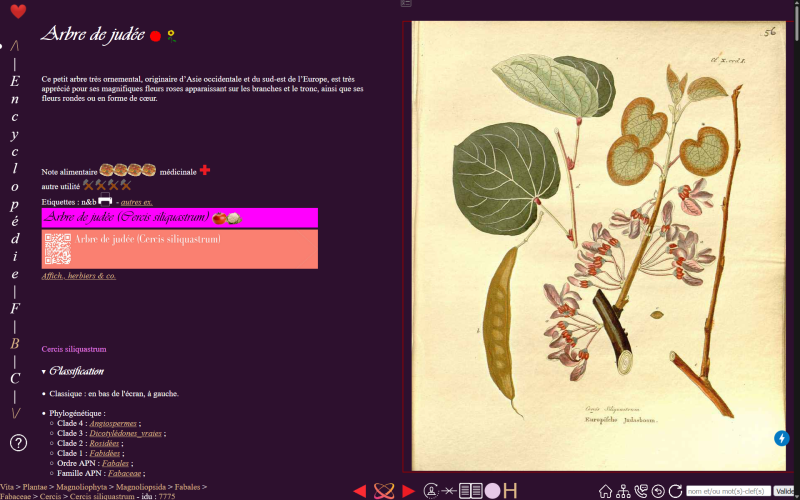Click the tomato and cauliflower icon
This screenshot has width=800, height=500.
pos(227,218)
